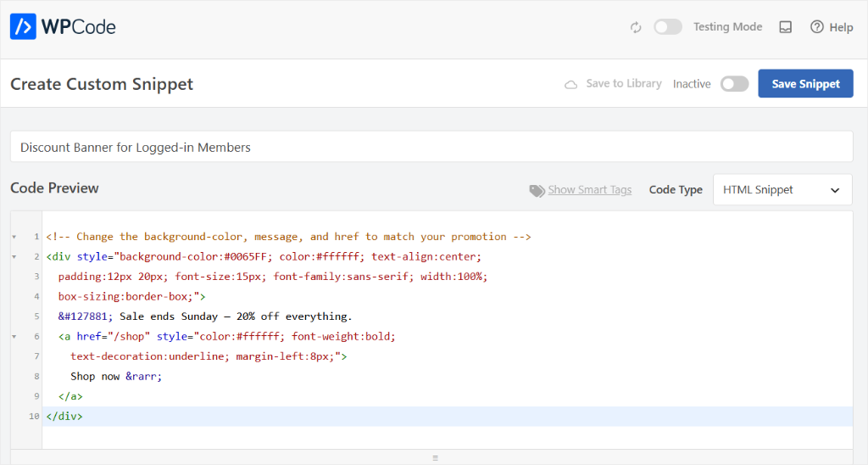Click the refresh arrows icon beside Testing Mode
This screenshot has width=868, height=465.
[x=636, y=27]
